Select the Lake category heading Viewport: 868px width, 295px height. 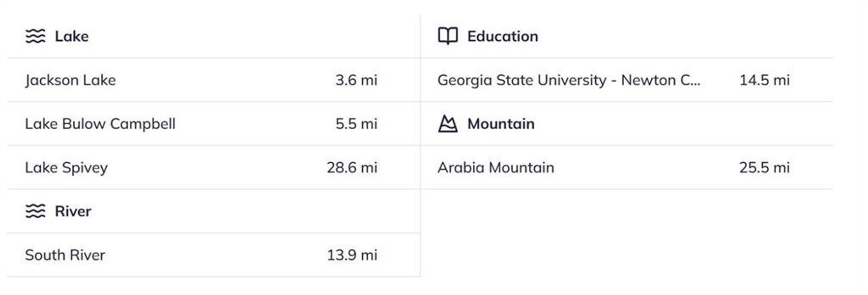pyautogui.click(x=72, y=36)
